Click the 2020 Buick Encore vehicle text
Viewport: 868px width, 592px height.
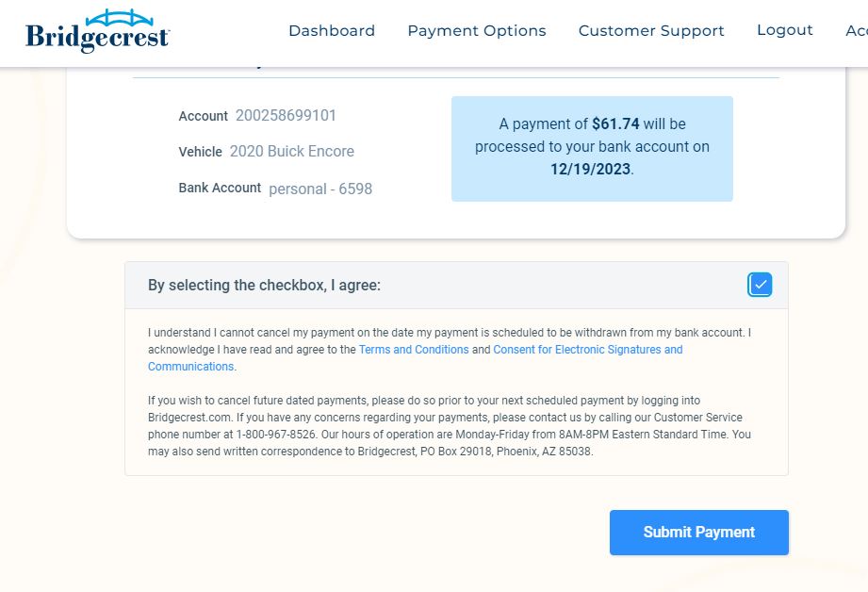(292, 152)
